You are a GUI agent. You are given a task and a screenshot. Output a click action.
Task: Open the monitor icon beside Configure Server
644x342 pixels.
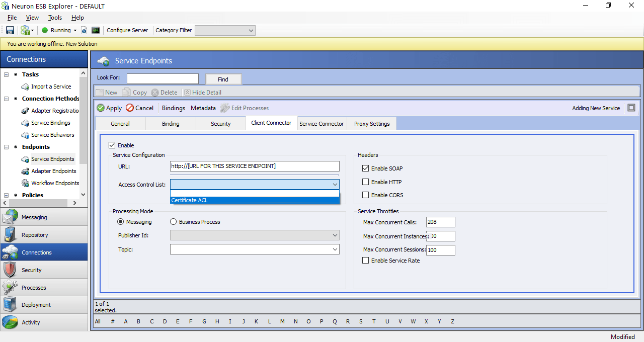(x=95, y=30)
